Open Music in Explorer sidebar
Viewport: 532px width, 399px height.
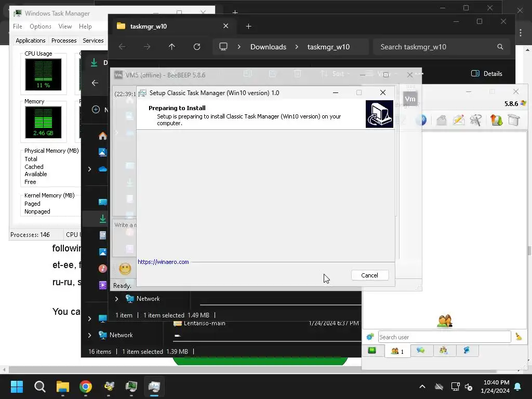102,269
